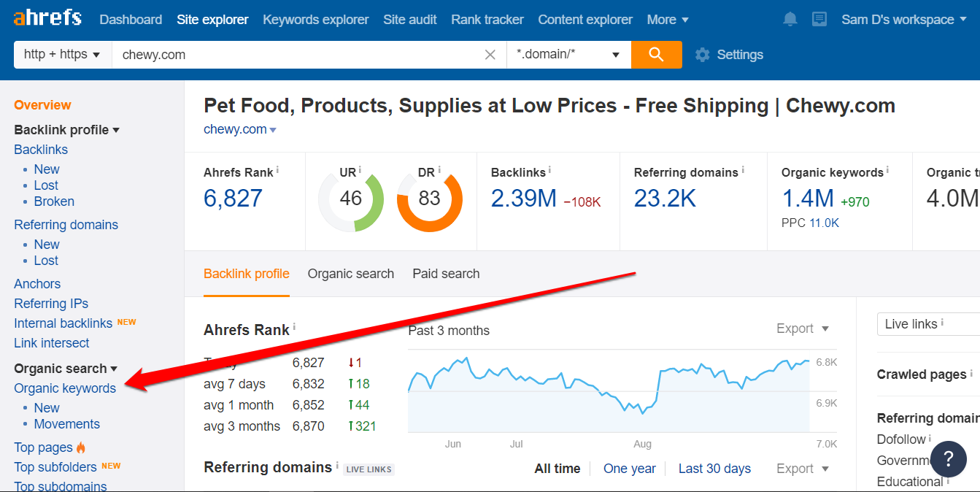The image size is (980, 492).
Task: Expand the More menu
Action: pos(668,20)
